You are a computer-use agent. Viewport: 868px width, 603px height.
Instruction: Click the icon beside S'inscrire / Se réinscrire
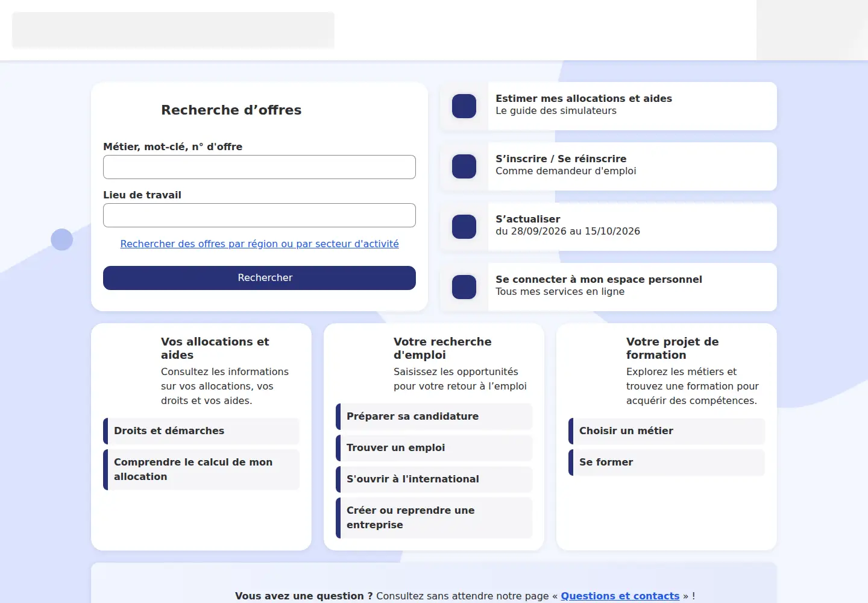[464, 166]
